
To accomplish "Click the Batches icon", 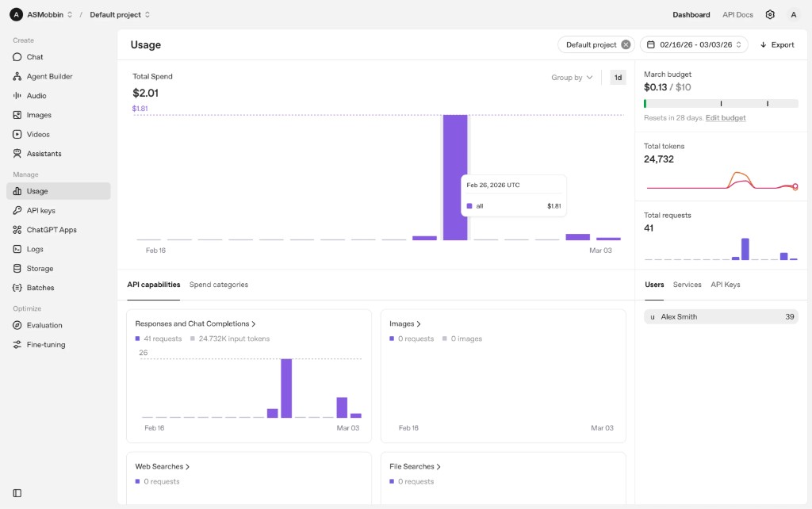I will tap(17, 287).
